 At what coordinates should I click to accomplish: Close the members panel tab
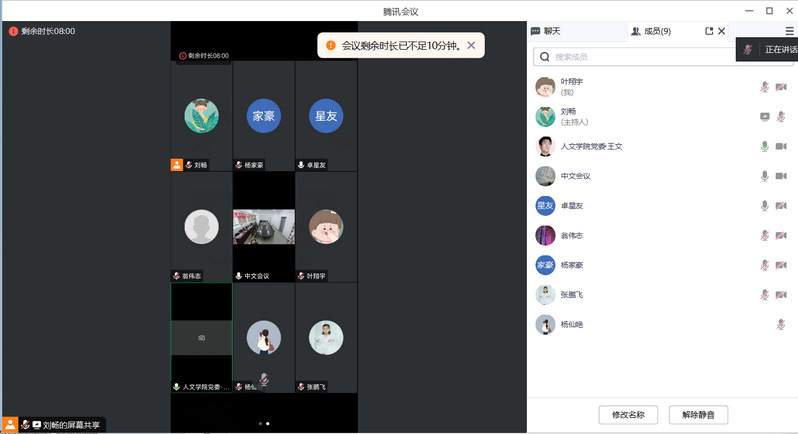click(723, 32)
